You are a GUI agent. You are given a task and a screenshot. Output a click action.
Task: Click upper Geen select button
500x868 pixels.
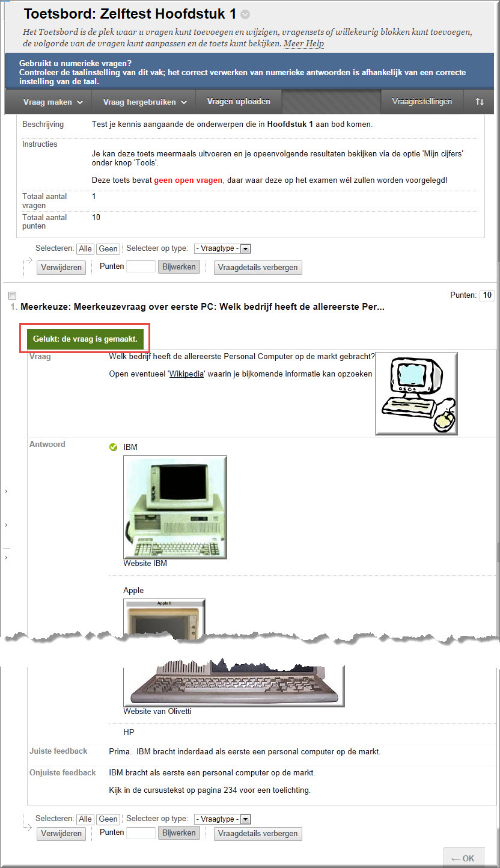coord(108,249)
